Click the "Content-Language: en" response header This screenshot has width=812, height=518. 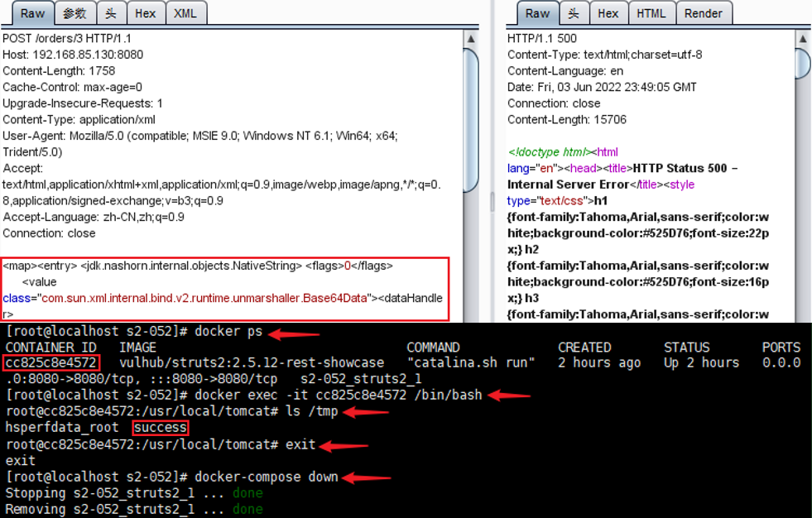(x=565, y=71)
